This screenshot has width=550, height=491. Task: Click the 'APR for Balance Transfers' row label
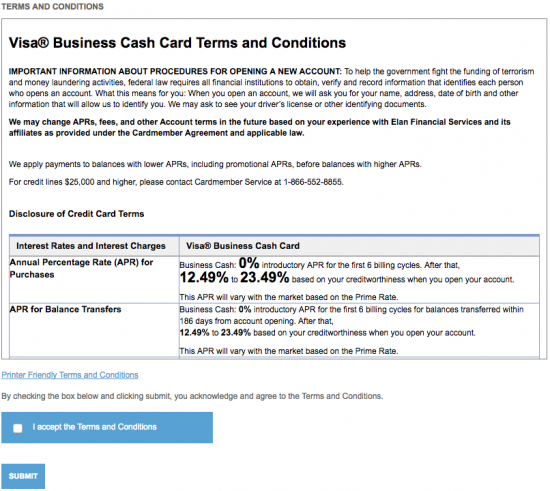[65, 309]
